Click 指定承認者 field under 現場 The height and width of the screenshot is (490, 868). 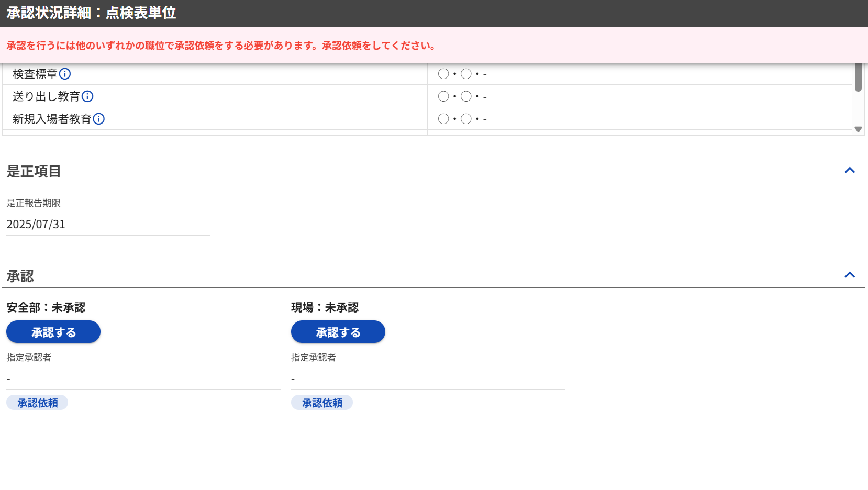[x=428, y=378]
